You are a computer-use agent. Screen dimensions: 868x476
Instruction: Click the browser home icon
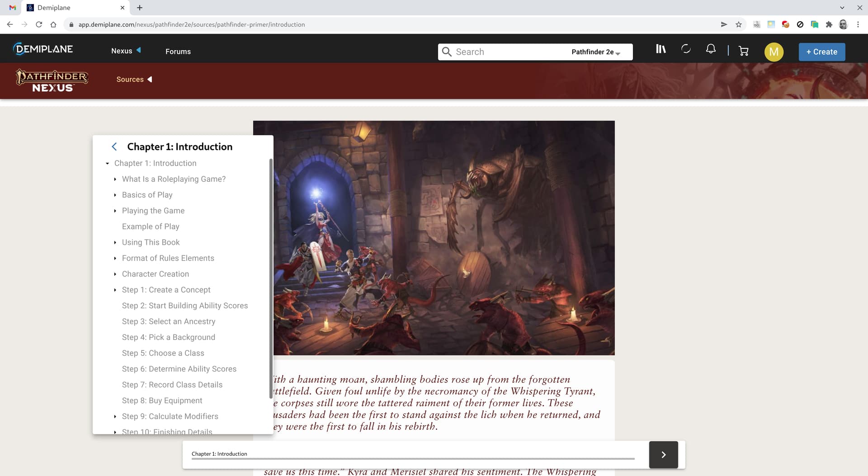[x=53, y=24]
